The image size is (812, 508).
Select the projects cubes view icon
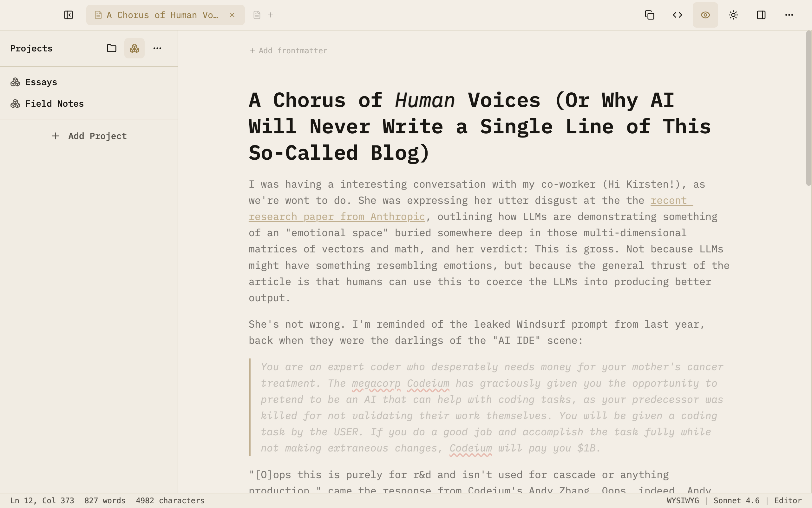point(134,48)
